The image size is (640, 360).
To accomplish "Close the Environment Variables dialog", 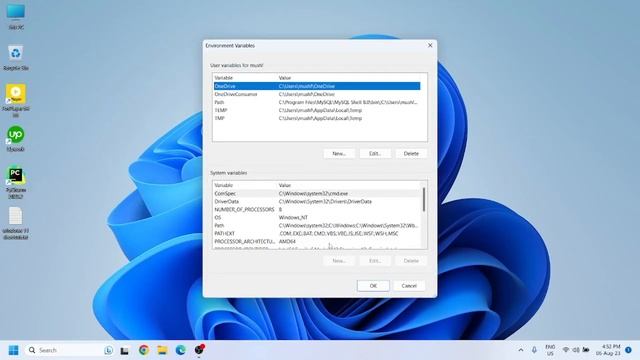I will pyautogui.click(x=430, y=45).
